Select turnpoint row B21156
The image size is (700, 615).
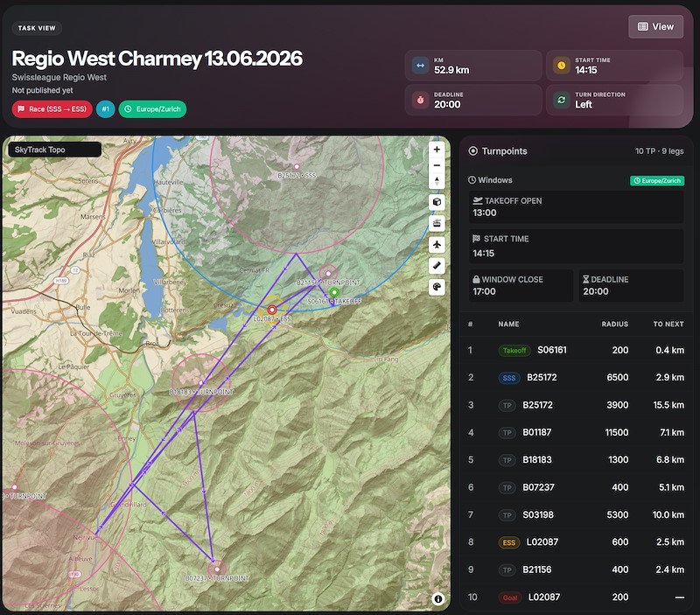point(577,570)
